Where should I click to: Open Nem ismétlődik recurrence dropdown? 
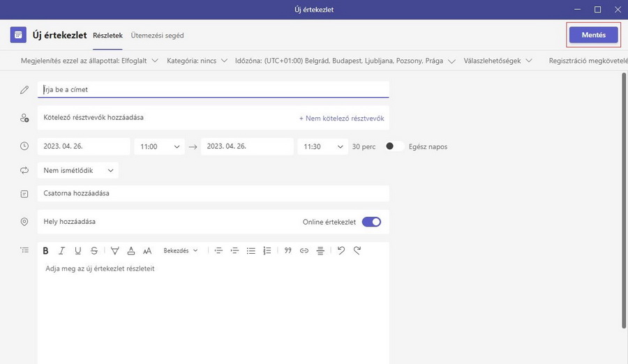point(77,170)
